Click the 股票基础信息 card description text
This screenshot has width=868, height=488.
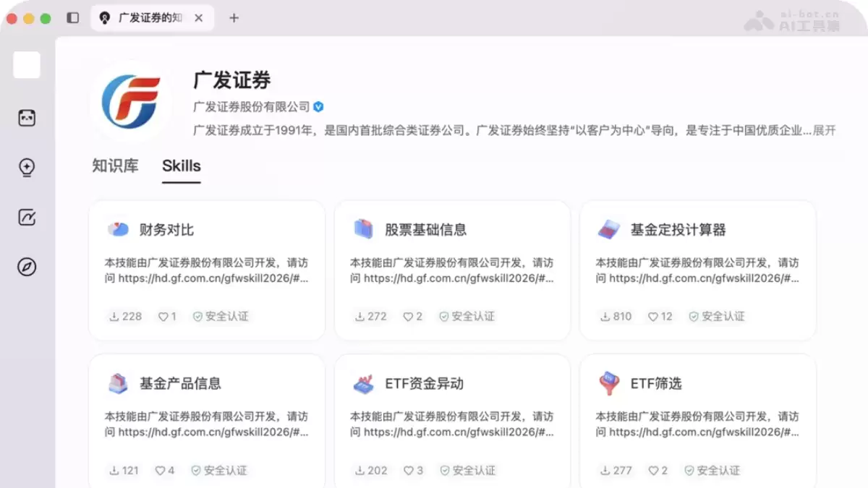[452, 270]
